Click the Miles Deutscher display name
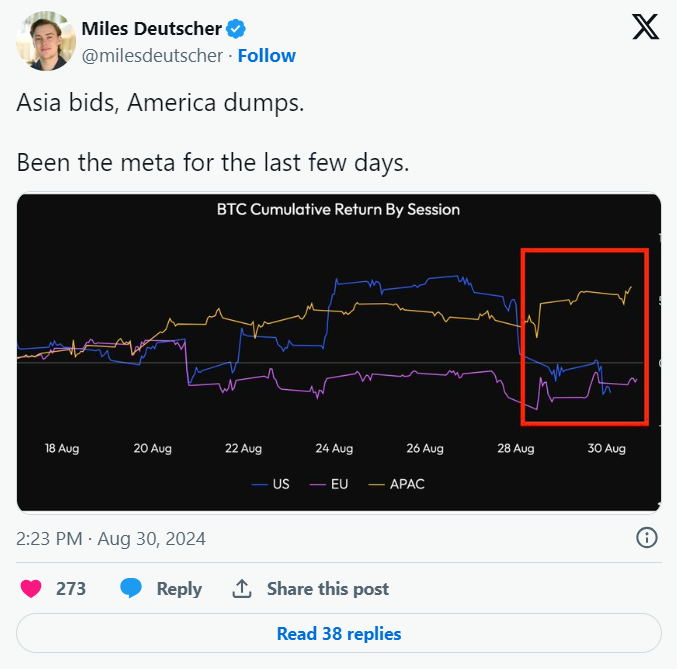 point(152,29)
